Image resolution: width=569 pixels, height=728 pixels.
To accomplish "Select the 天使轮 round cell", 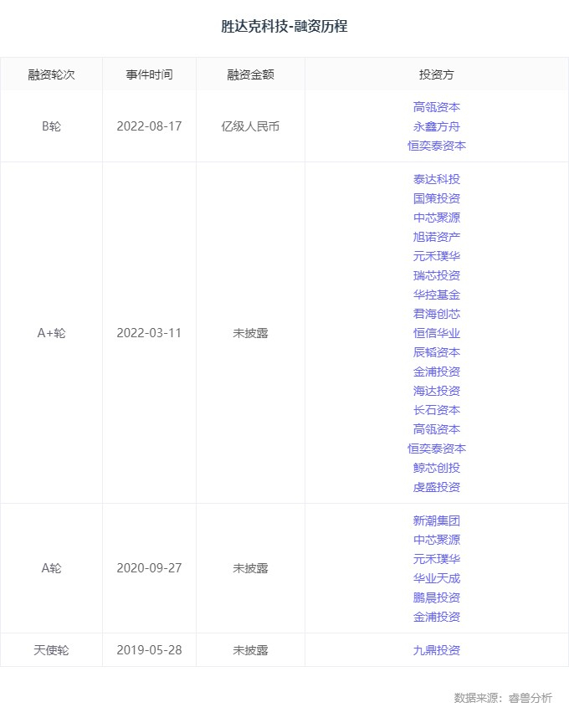I will [x=51, y=650].
